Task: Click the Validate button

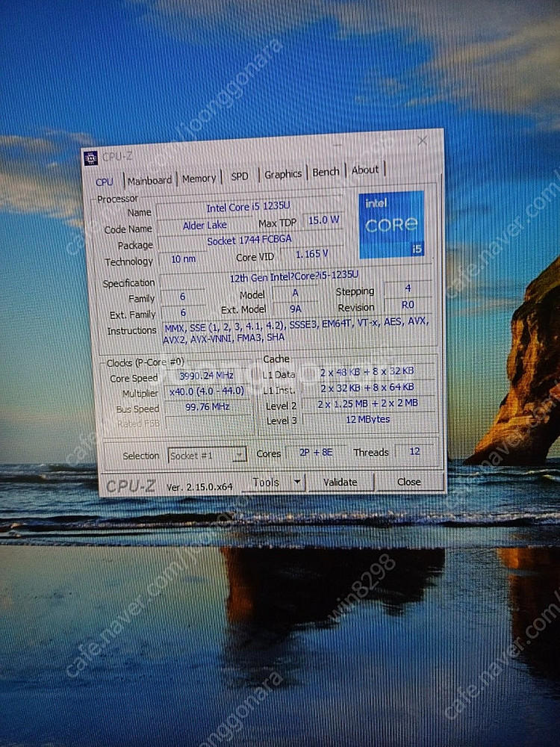Action: (x=340, y=482)
